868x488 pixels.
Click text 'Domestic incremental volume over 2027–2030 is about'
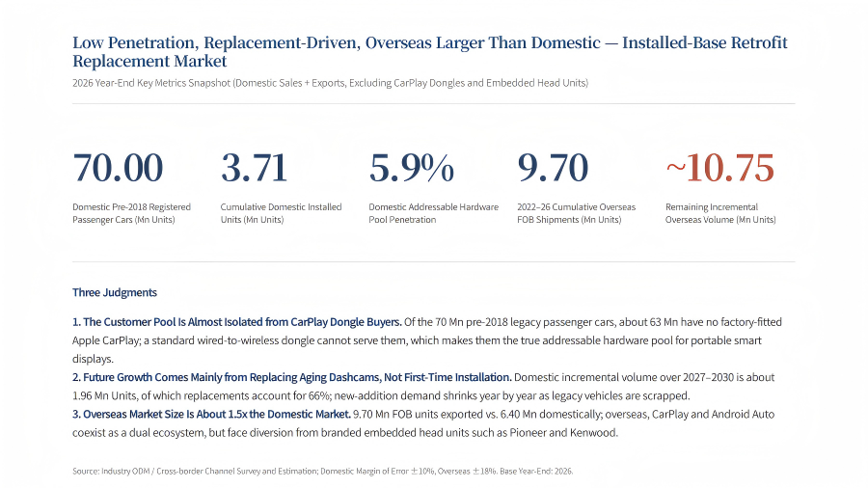pos(644,377)
